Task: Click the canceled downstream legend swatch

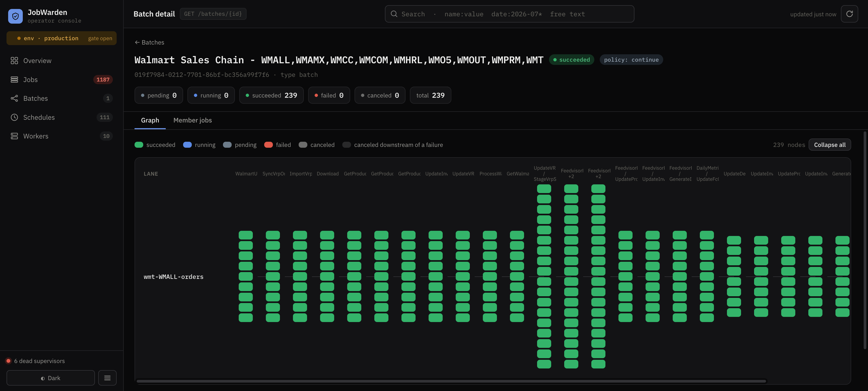Action: pyautogui.click(x=347, y=145)
